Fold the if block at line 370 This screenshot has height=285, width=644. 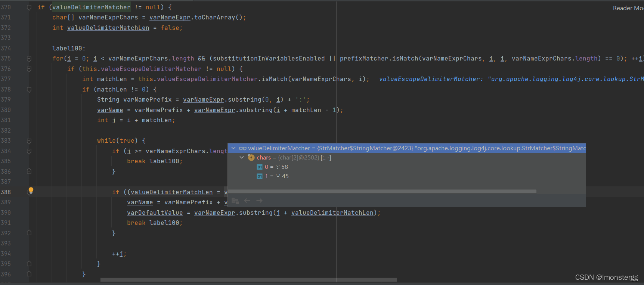pyautogui.click(x=29, y=7)
